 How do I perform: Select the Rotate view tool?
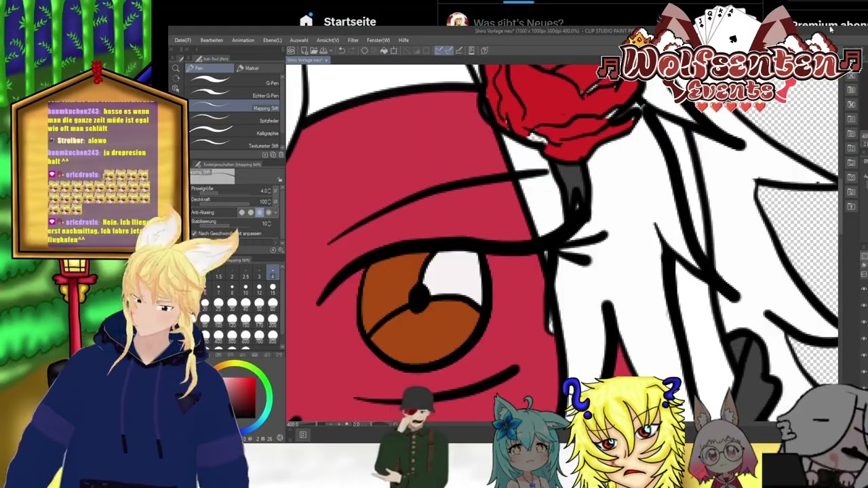pyautogui.click(x=176, y=78)
